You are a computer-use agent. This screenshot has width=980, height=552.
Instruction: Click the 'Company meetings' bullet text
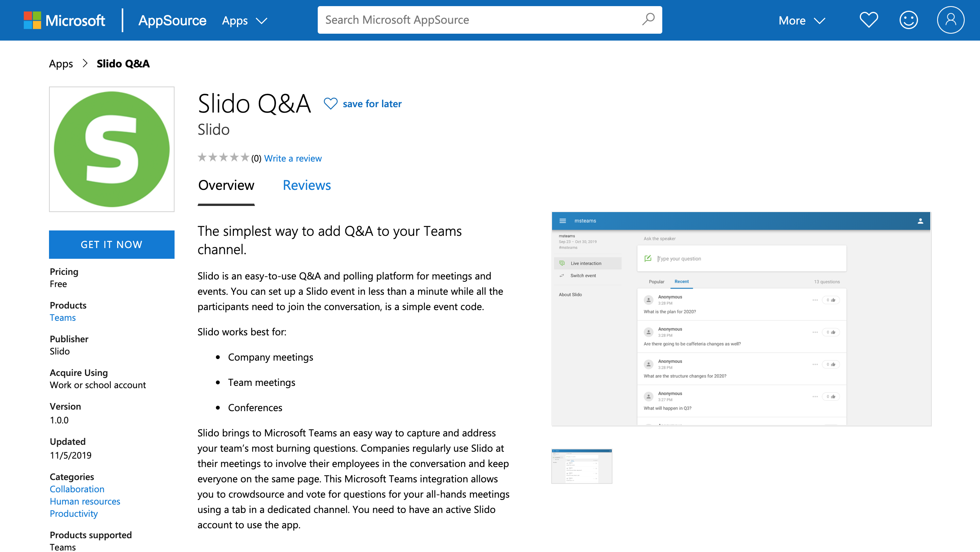tap(271, 357)
